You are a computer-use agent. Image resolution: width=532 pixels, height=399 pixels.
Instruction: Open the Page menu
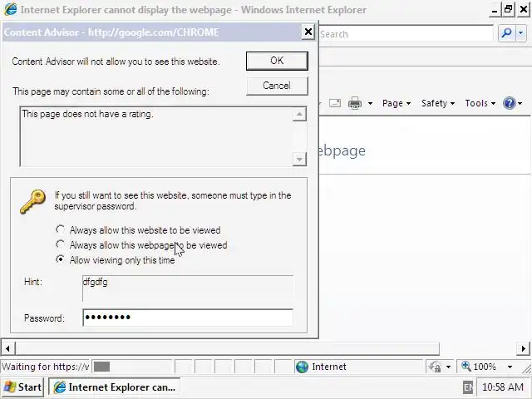397,103
